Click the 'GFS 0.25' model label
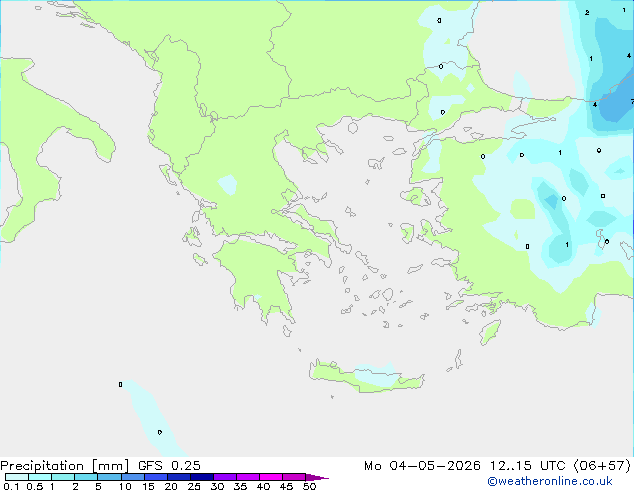Image resolution: width=634 pixels, height=490 pixels. tap(169, 466)
